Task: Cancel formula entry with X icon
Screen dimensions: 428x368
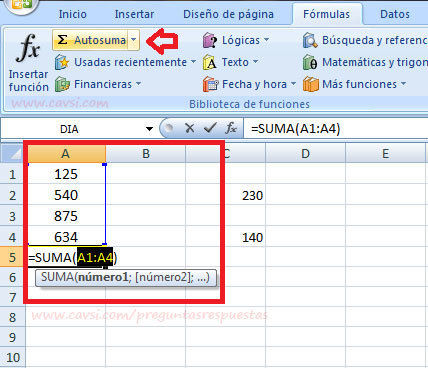Action: (190, 128)
